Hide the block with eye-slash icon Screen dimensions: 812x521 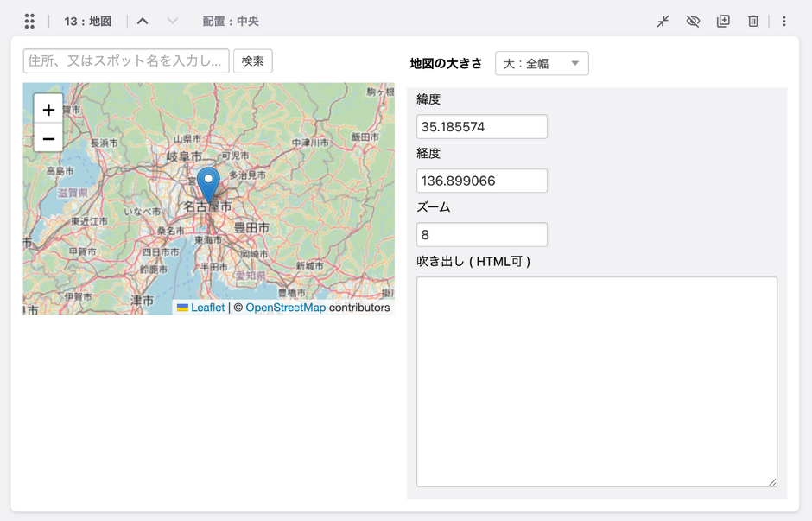(693, 21)
